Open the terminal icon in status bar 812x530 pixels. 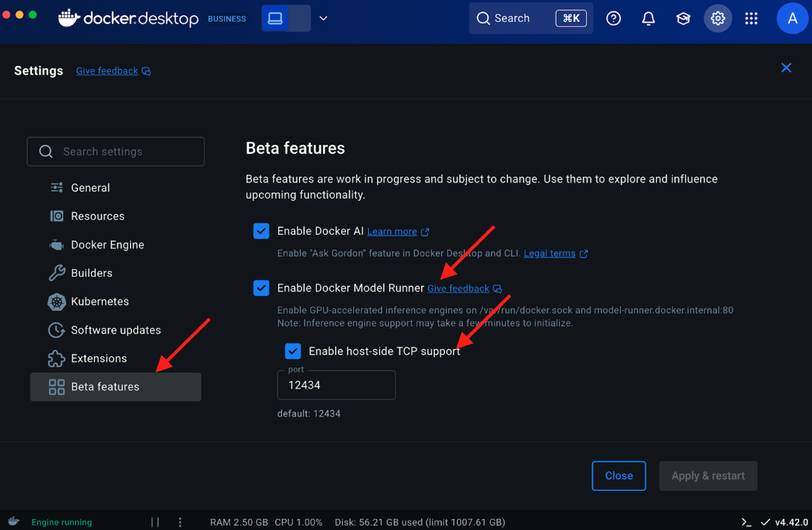[x=746, y=522]
